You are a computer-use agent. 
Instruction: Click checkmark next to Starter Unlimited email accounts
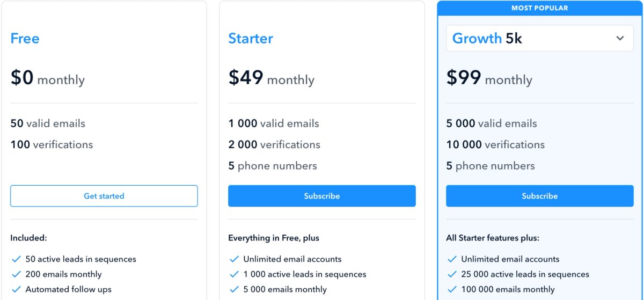coord(234,259)
